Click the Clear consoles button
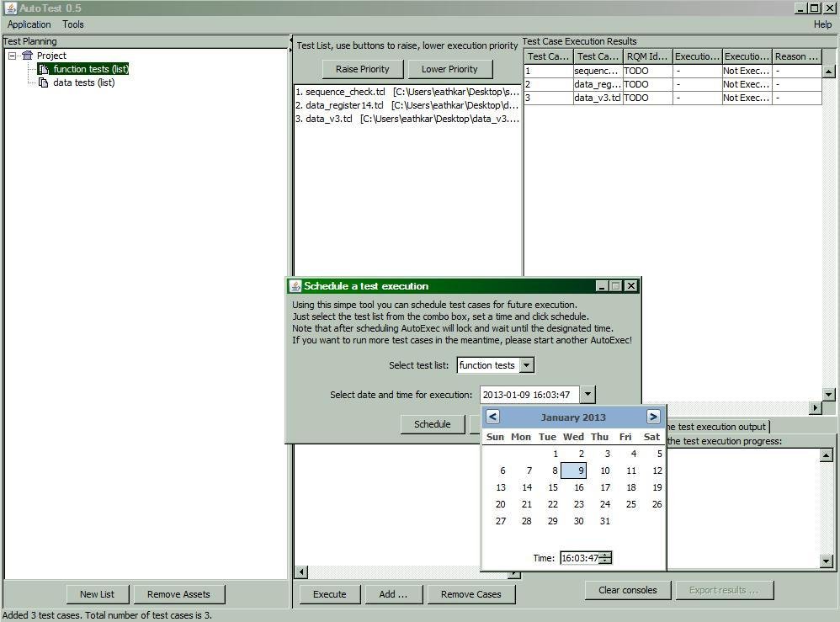Viewport: 840px width, 622px height. (x=627, y=590)
